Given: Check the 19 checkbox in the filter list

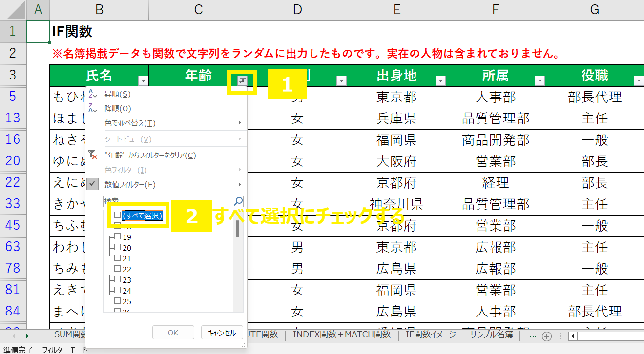Looking at the screenshot, I should pyautogui.click(x=117, y=237).
